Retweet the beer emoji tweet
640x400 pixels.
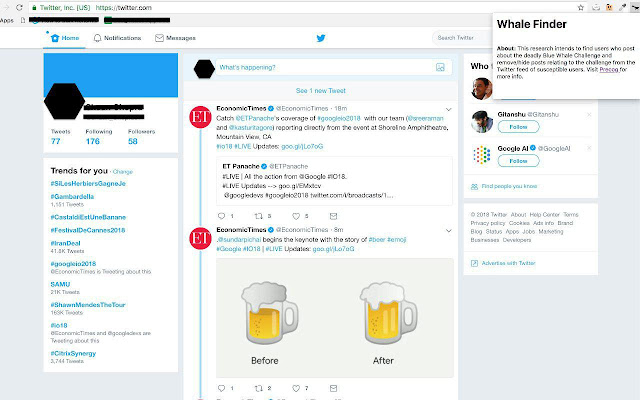[x=258, y=388]
